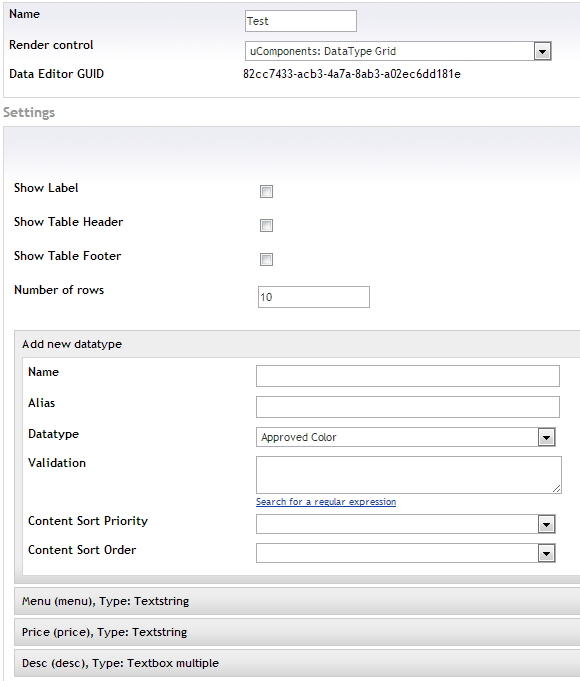Collapse the Add new datatype header
The height and width of the screenshot is (681, 580).
coord(297,344)
